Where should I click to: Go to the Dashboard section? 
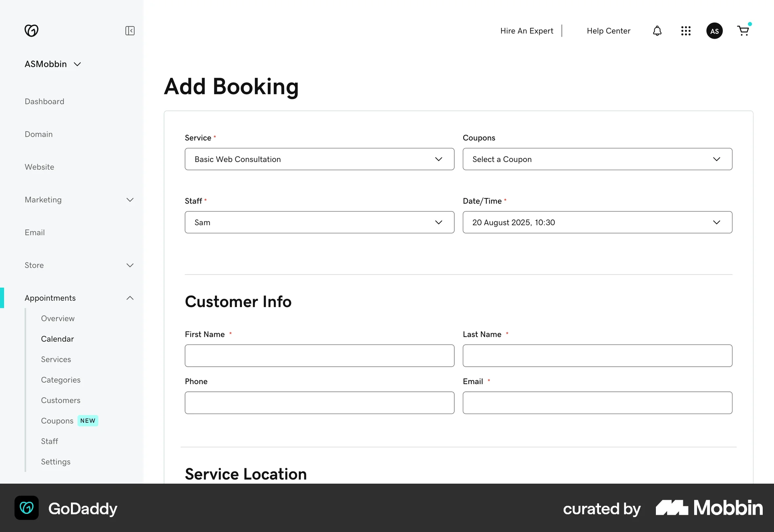(44, 101)
